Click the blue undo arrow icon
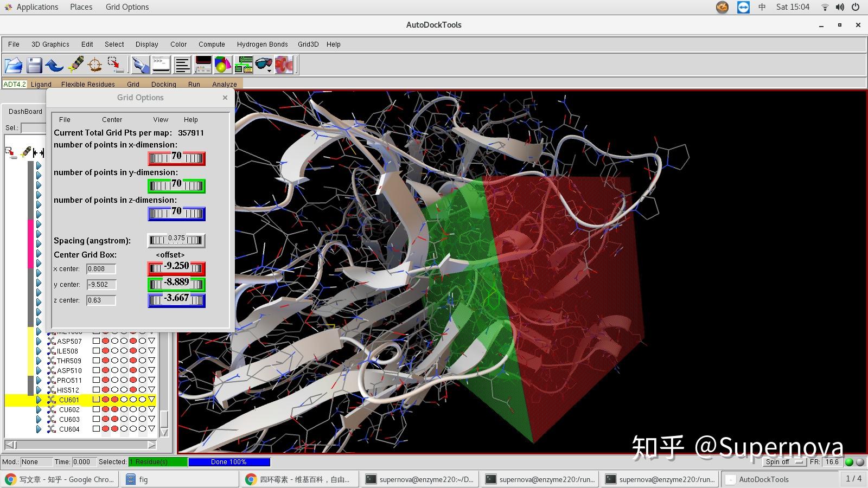This screenshot has width=868, height=488. click(x=54, y=66)
